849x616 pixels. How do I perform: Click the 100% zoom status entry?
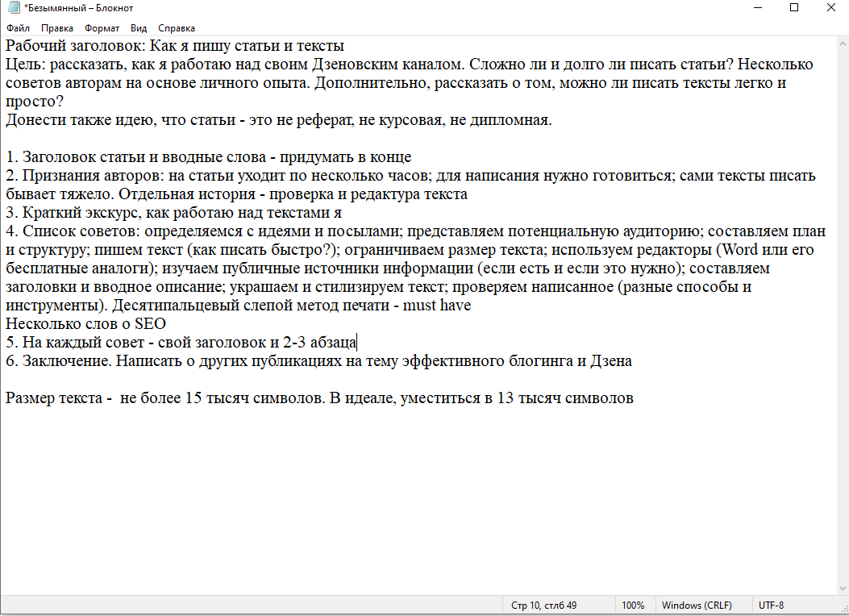pos(633,606)
